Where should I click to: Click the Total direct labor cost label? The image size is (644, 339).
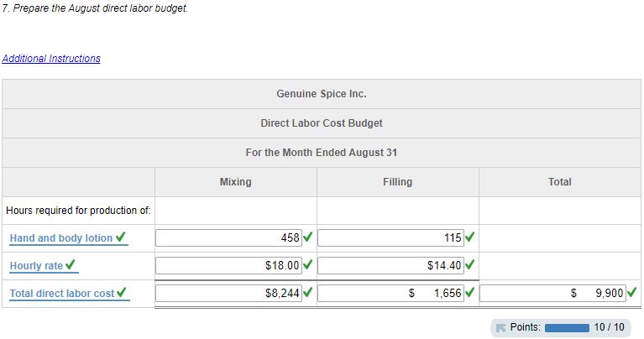[61, 294]
